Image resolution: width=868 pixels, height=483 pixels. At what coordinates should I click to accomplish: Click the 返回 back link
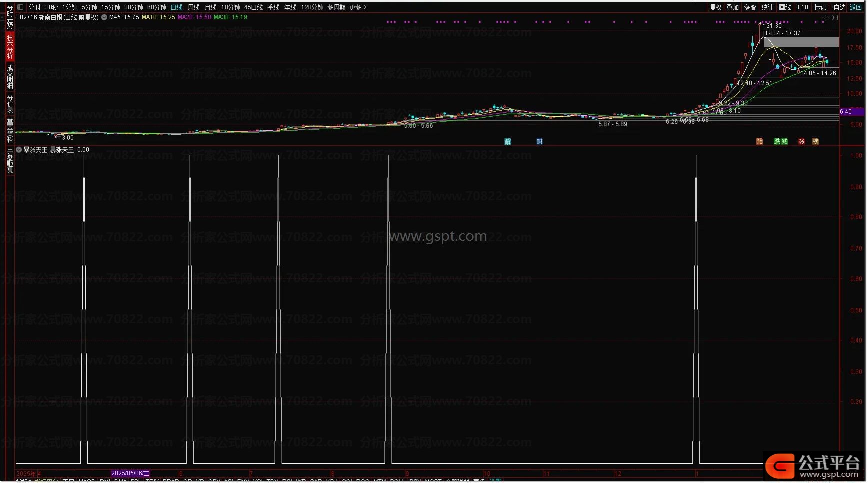point(856,7)
